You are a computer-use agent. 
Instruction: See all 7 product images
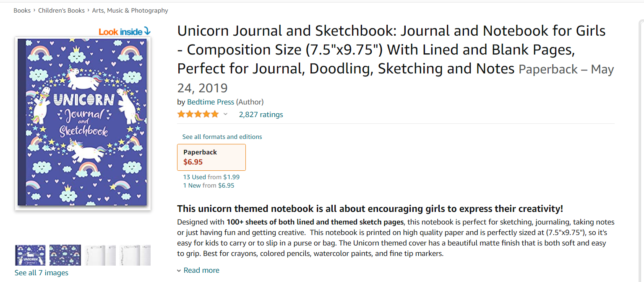[41, 272]
